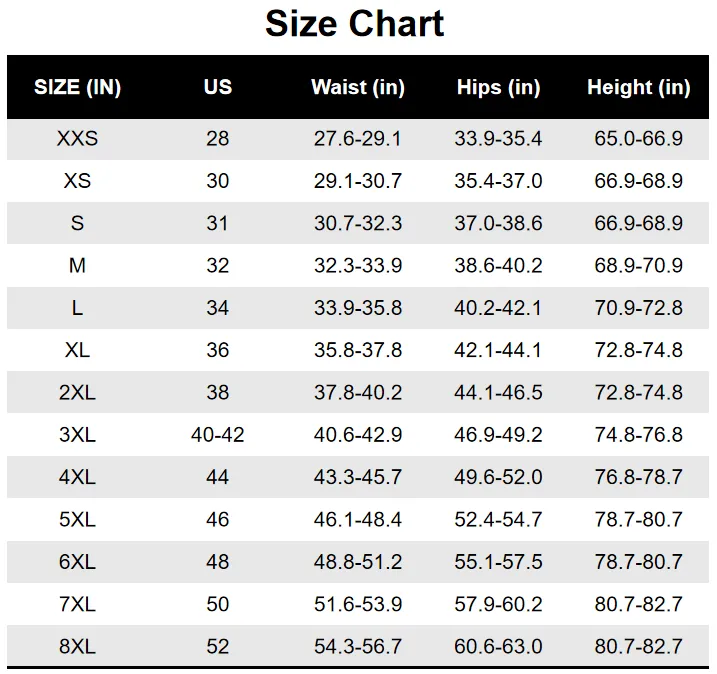Viewport: 717px width, 674px height.
Task: Select the 8XL size label
Action: coord(77,647)
